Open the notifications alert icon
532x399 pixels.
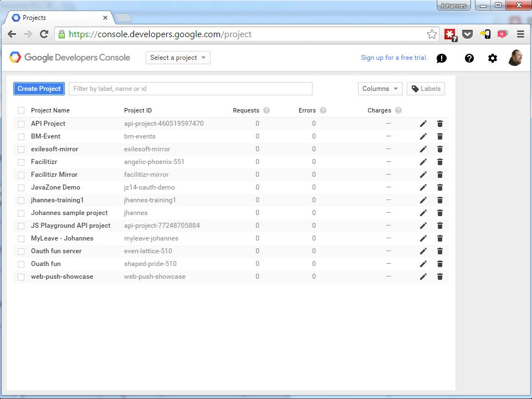coord(442,58)
